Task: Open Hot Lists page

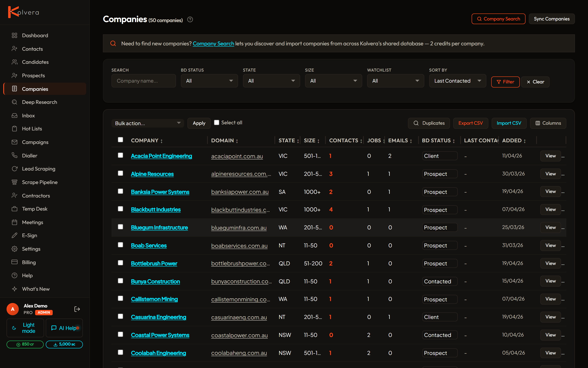Action: pyautogui.click(x=45, y=129)
